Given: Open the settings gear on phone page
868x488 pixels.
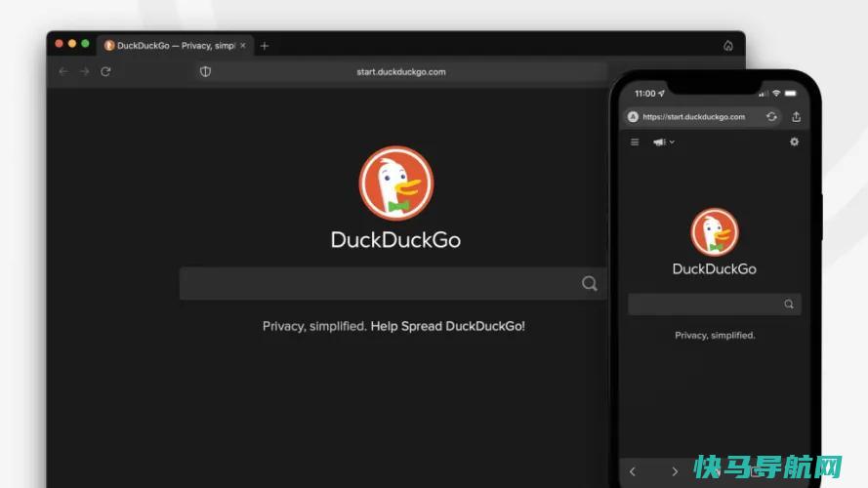Looking at the screenshot, I should pyautogui.click(x=794, y=142).
